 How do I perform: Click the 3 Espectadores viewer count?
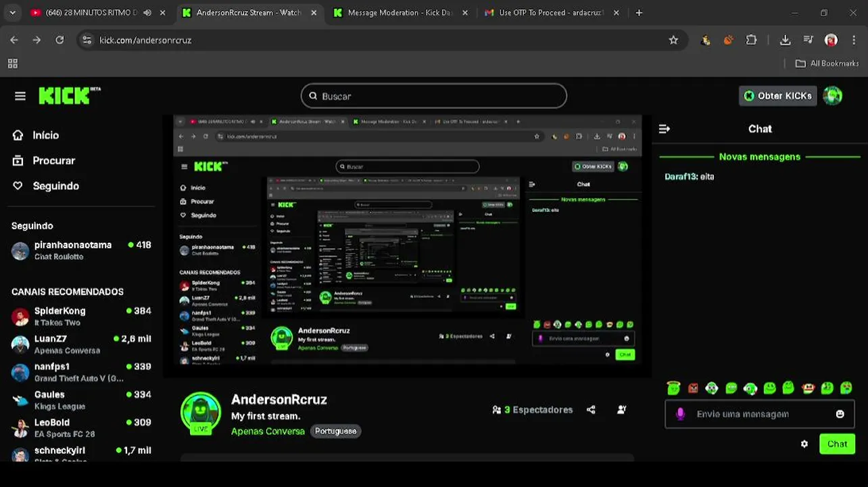click(x=533, y=410)
